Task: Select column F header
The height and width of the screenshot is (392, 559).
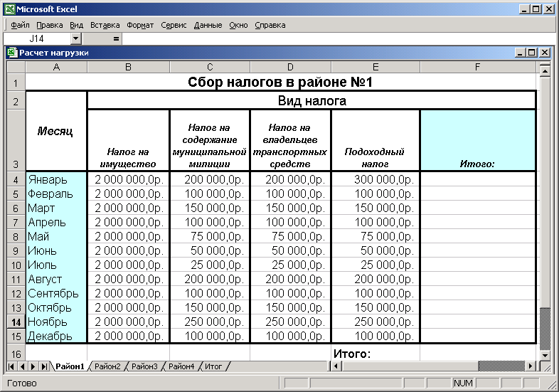Action: click(x=478, y=67)
